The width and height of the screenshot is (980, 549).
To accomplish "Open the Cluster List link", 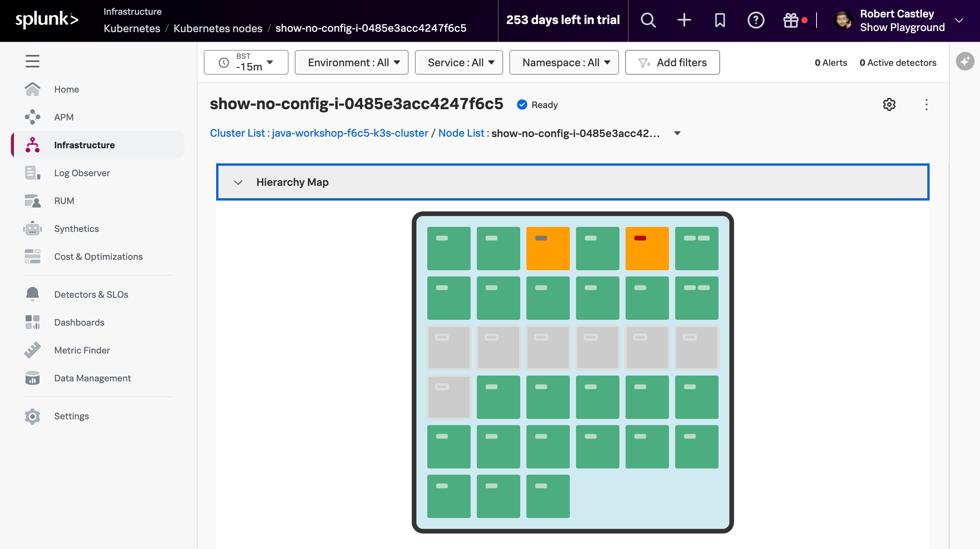I will pyautogui.click(x=237, y=133).
